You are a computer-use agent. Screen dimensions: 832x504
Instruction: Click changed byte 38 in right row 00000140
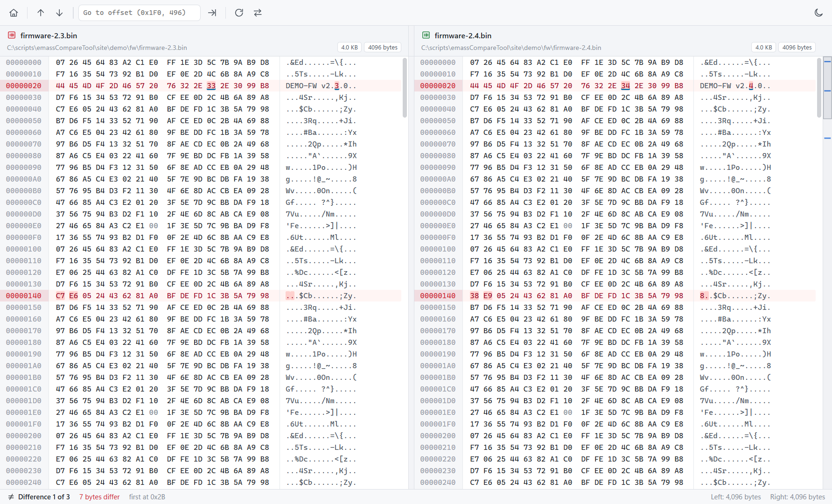[x=475, y=296]
